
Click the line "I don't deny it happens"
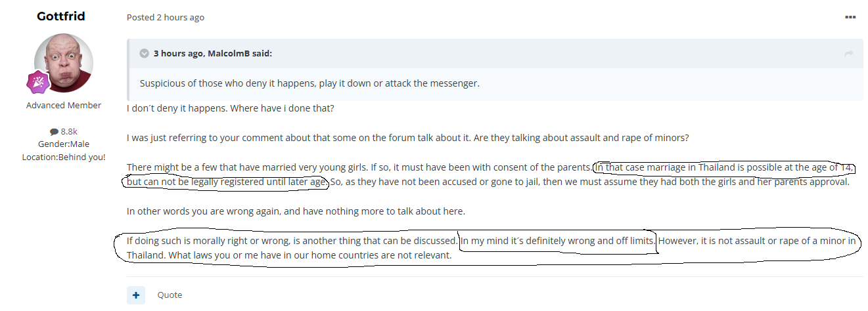(231, 108)
